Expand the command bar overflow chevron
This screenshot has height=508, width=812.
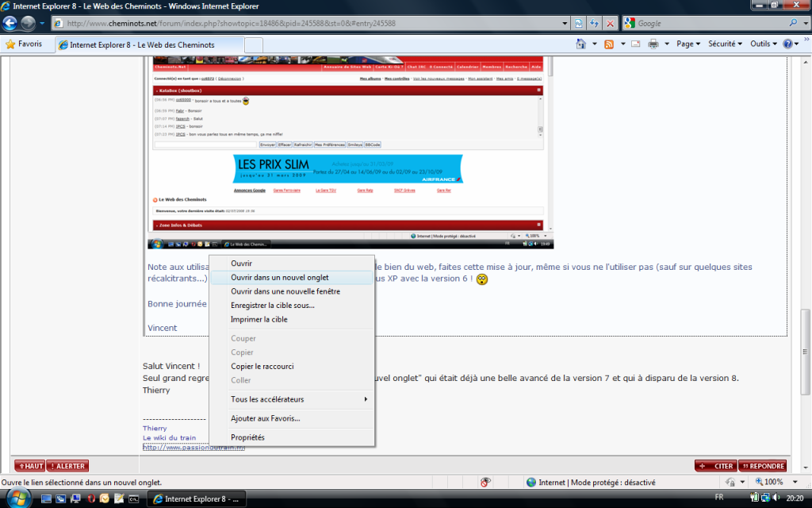tap(806, 40)
